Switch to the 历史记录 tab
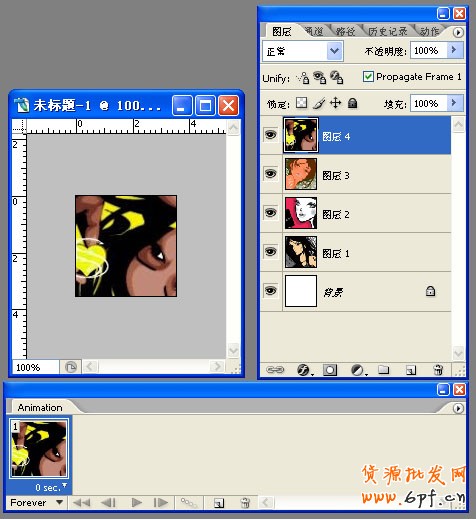 tap(387, 32)
